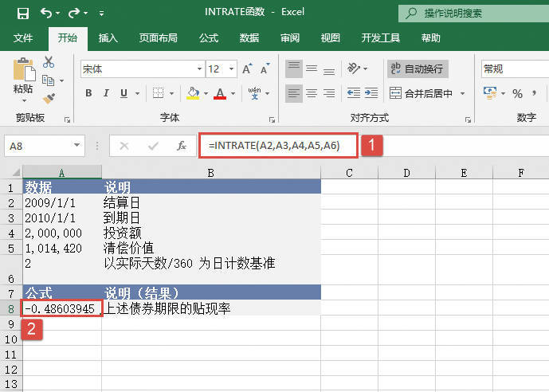Click the Cut scissors icon
Screen dimensions: 549x392
coord(49,62)
